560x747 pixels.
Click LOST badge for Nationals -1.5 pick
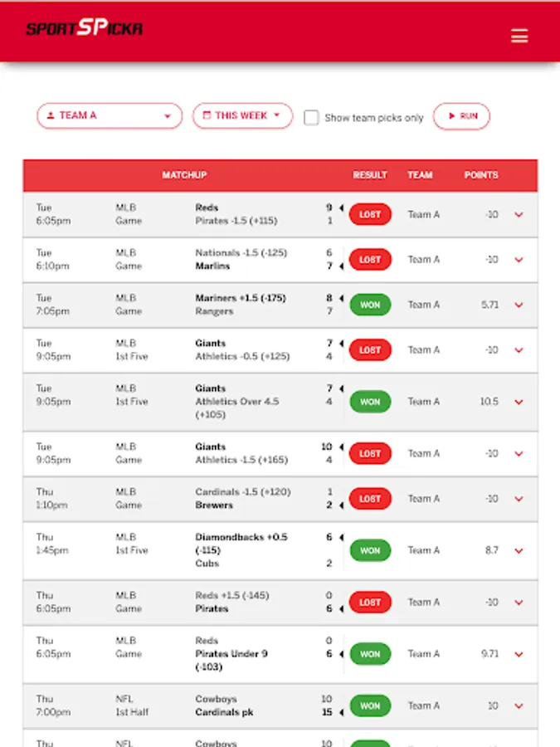370,260
